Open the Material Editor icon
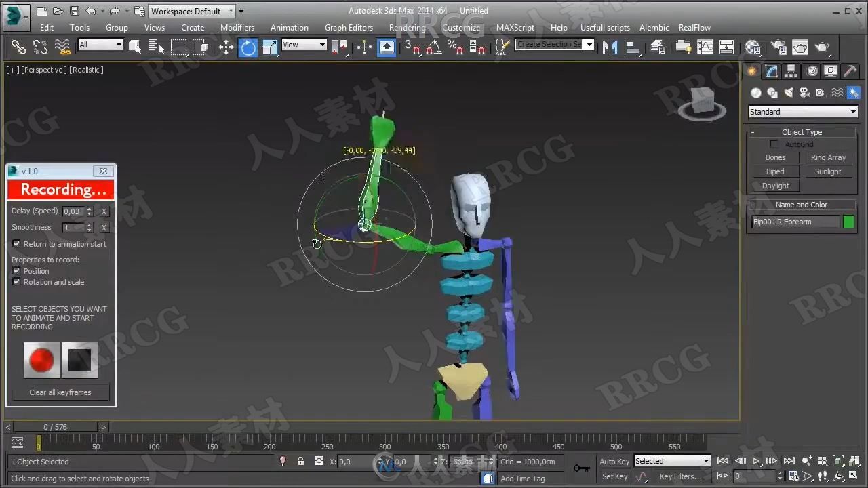Image resolution: width=868 pixels, height=488 pixels. pyautogui.click(x=753, y=47)
